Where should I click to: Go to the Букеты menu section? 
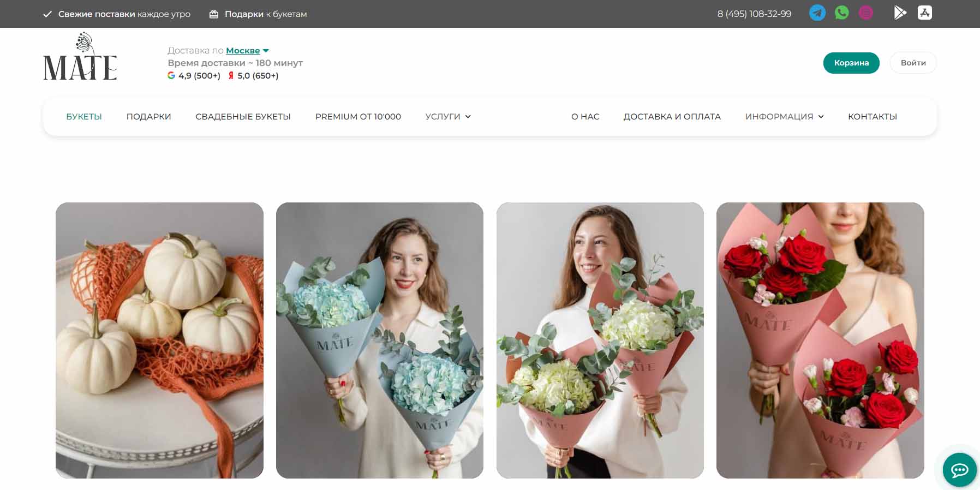tap(84, 117)
